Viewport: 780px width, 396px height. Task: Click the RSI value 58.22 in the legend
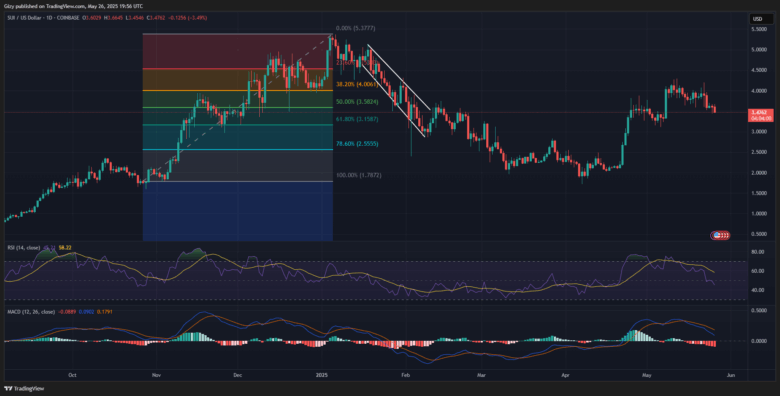[x=65, y=247]
